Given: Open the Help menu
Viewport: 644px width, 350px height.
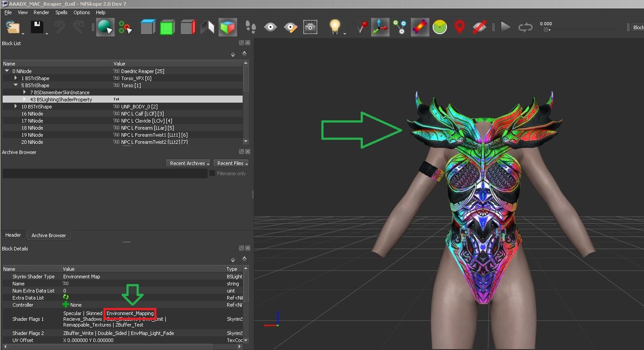Looking at the screenshot, I should click(101, 12).
